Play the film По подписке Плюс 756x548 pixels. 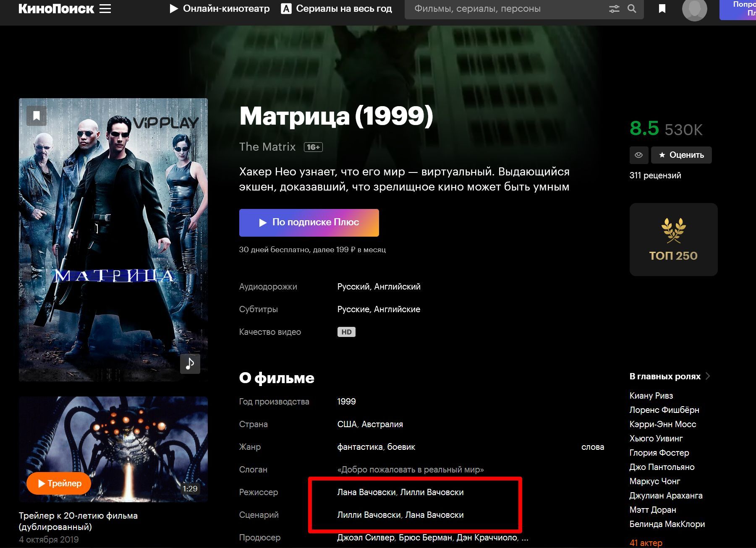[x=309, y=222]
